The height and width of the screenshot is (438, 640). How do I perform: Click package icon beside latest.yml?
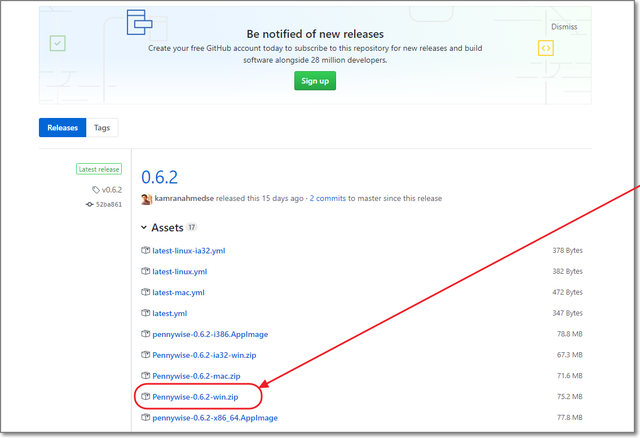pos(145,313)
